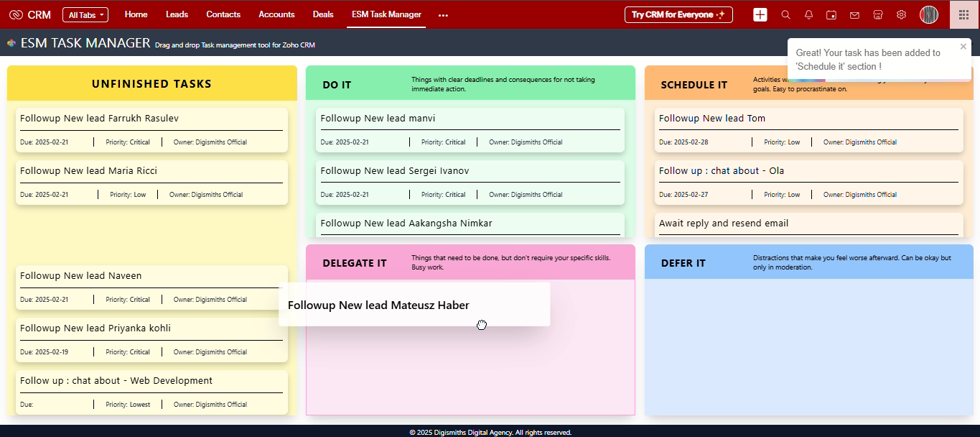This screenshot has width=980, height=437.
Task: Click the user profile avatar
Action: tap(929, 14)
